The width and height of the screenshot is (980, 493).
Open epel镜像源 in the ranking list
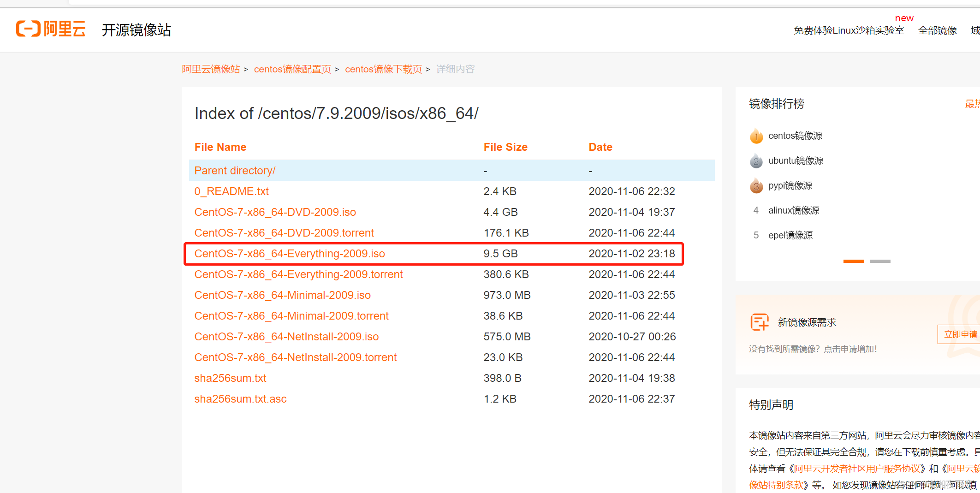[790, 235]
